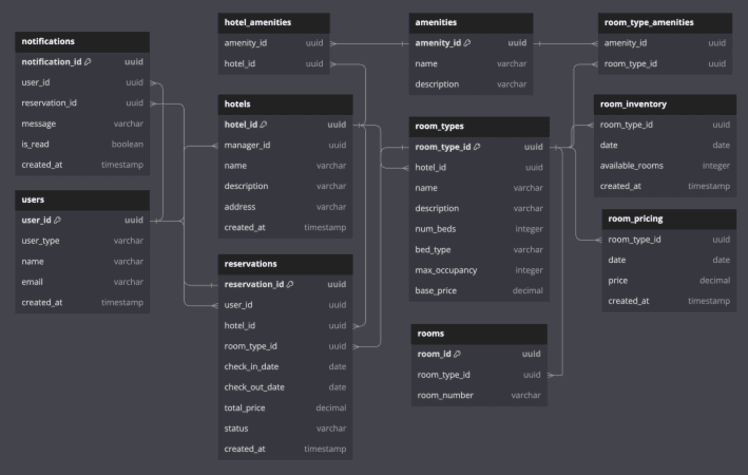
Task: Select the room_pricing table header
Action: point(669,219)
